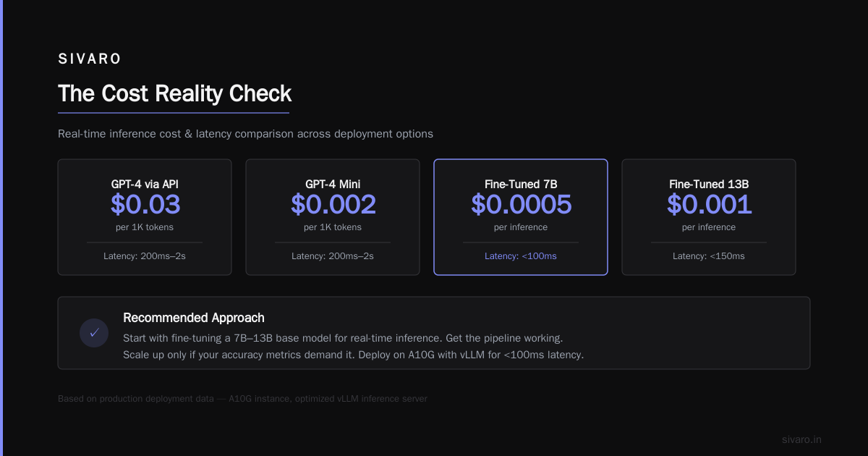Click the real-time inference cost subtitle

245,134
